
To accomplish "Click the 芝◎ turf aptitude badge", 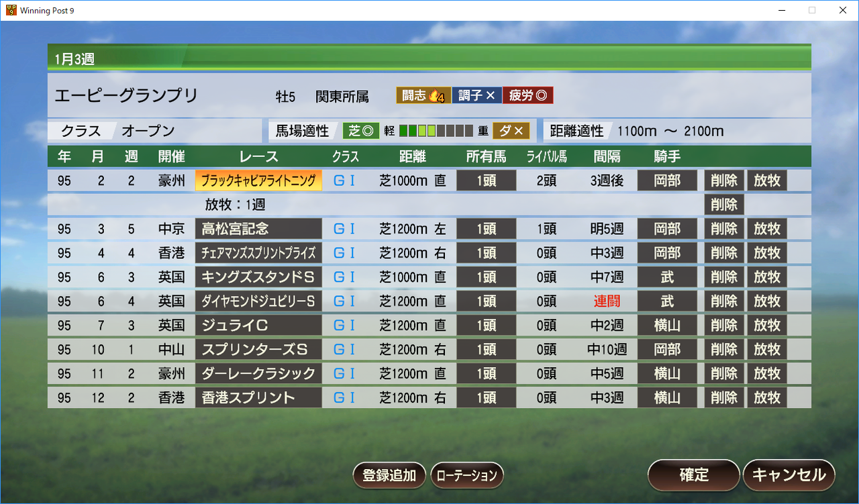I will [x=361, y=131].
